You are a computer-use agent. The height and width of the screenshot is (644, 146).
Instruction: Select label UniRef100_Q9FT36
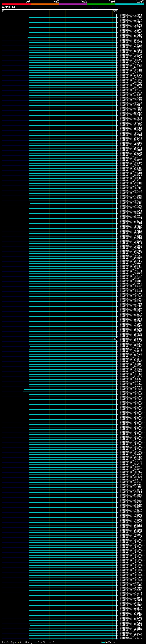click(x=131, y=334)
